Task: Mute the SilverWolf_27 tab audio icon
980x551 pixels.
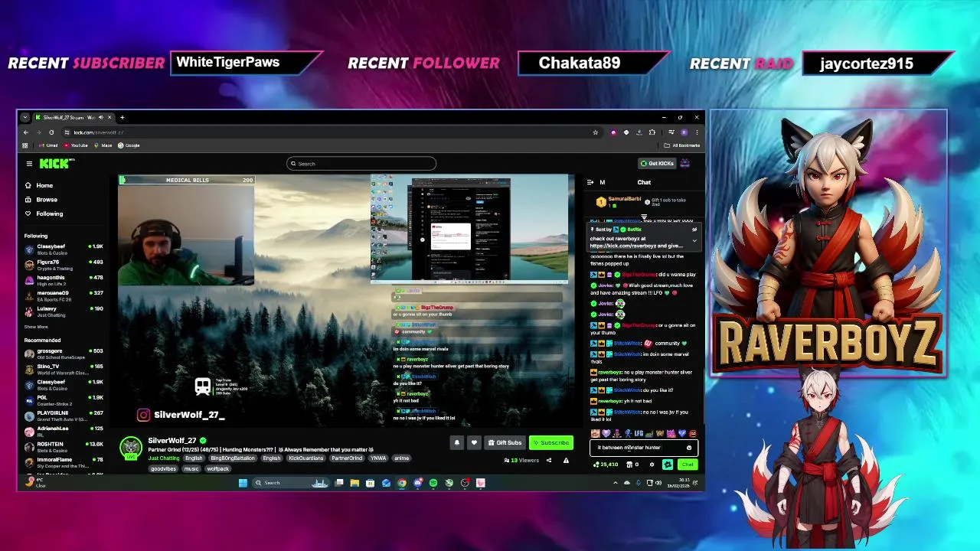Action: click(x=100, y=117)
